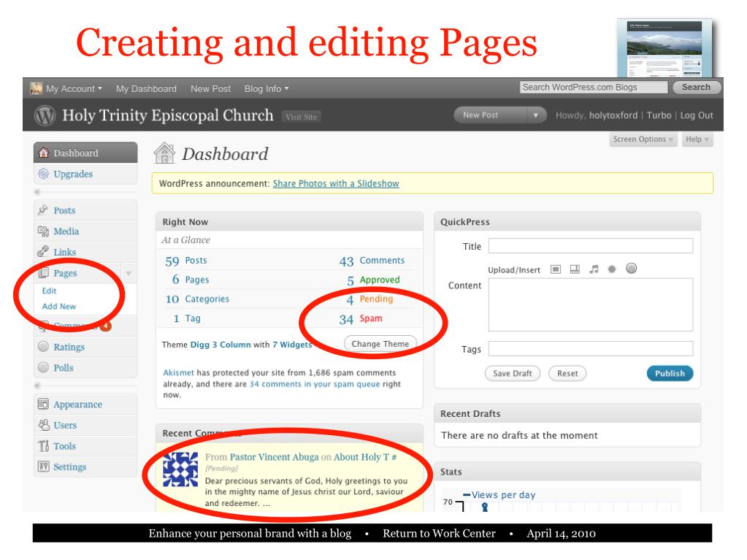Open My Dashboard in top bar

point(146,88)
